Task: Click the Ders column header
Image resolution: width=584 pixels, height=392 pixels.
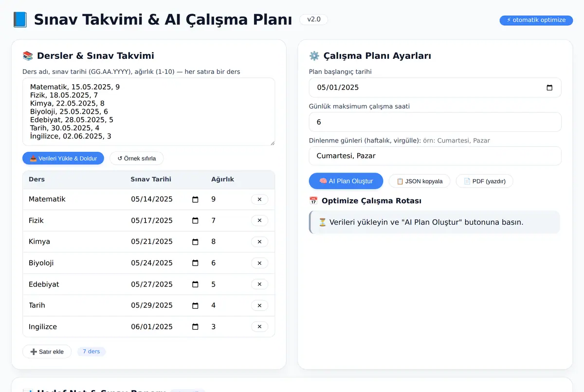Action: 36,179
